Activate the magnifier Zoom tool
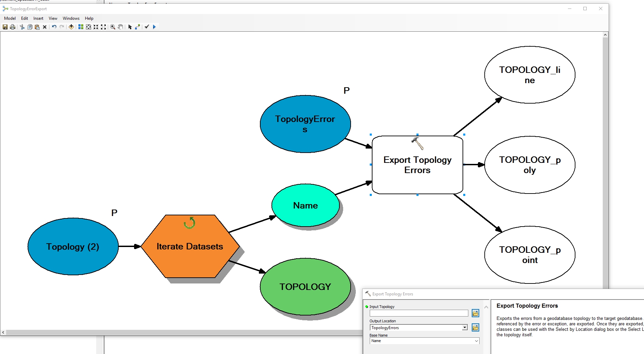644x354 pixels. pos(113,27)
